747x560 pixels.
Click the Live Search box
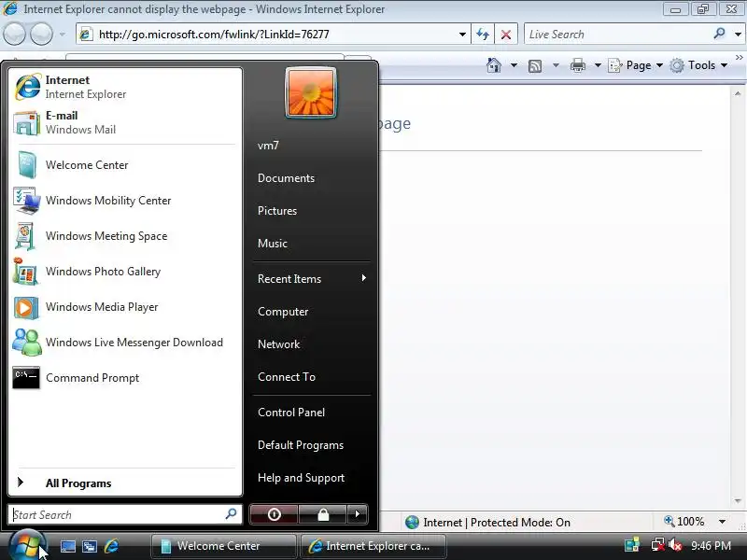coord(617,35)
